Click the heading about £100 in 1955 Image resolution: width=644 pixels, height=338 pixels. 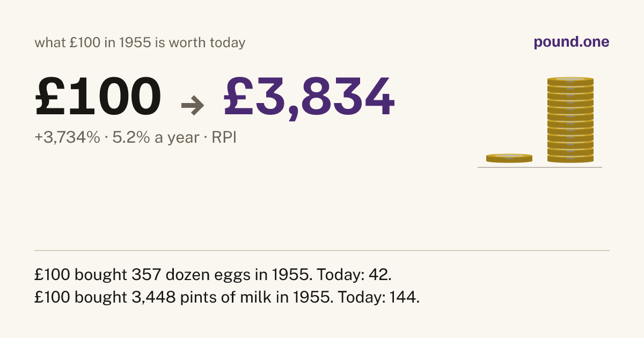[140, 43]
